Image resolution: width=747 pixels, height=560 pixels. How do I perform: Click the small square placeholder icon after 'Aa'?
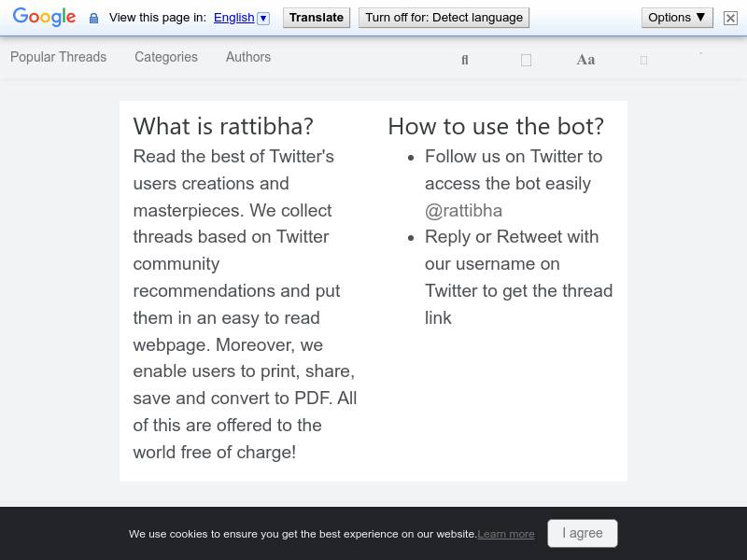[643, 61]
